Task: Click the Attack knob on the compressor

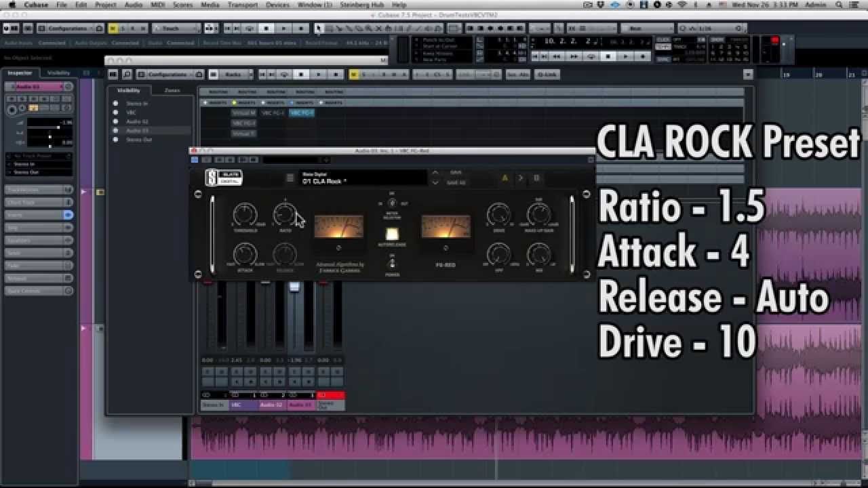Action: pyautogui.click(x=244, y=255)
